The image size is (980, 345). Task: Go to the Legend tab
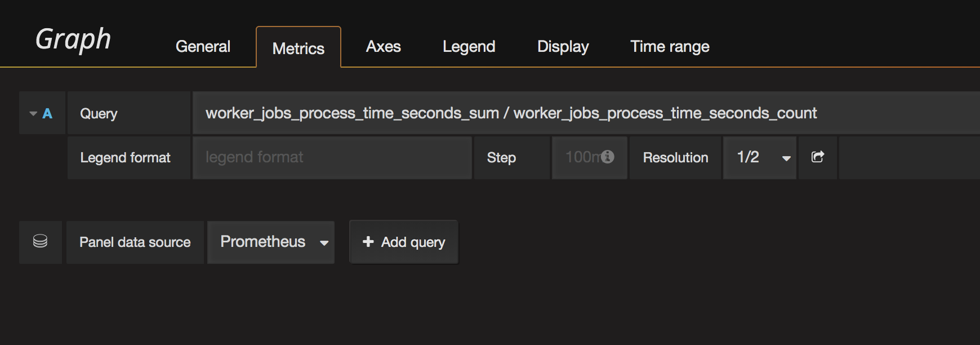click(x=469, y=46)
